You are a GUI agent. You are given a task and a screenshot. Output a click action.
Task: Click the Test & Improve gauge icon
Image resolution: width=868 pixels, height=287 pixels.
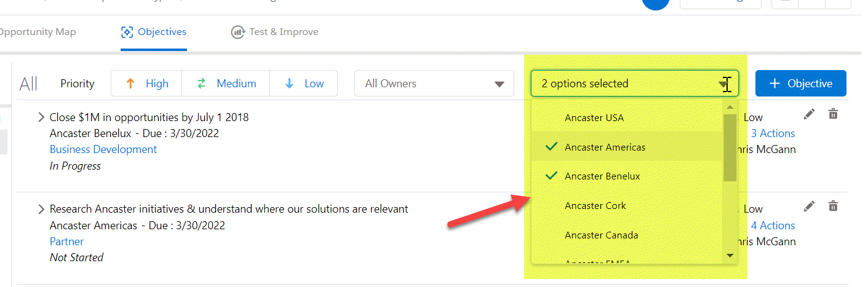237,32
